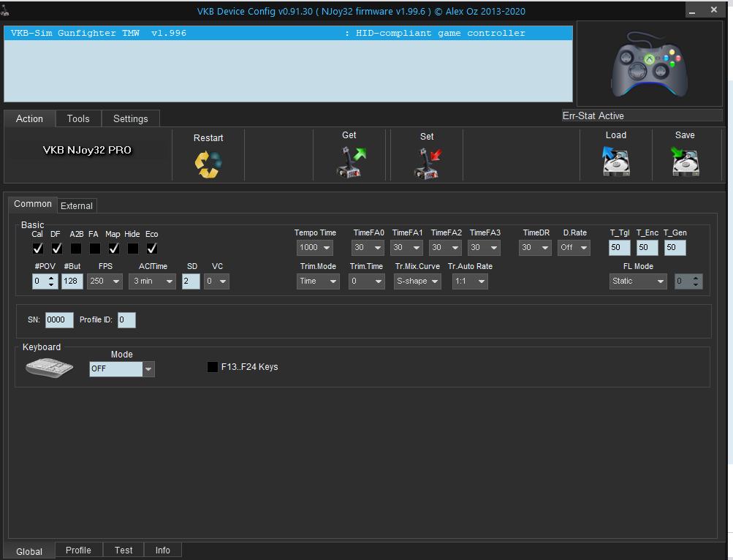Viewport: 733px width, 560px height.
Task: Click the keyboard picture in Keyboard section
Action: coord(49,367)
